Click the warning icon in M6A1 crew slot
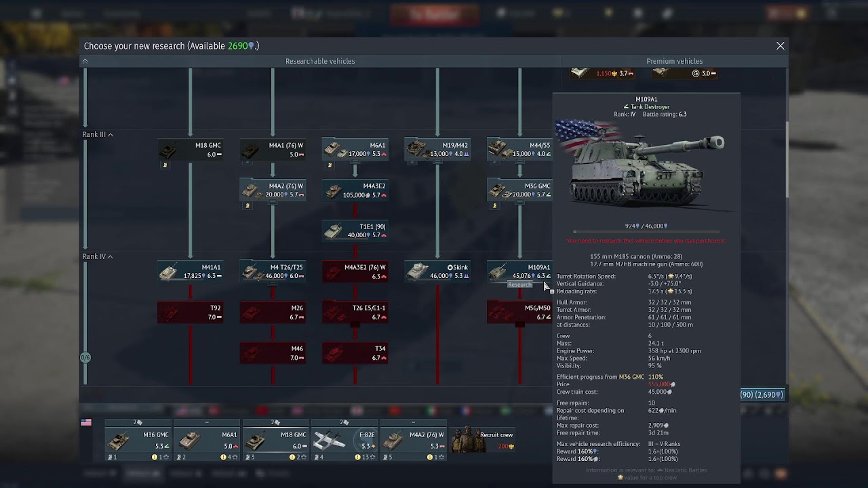This screenshot has width=868, height=488. 224,457
